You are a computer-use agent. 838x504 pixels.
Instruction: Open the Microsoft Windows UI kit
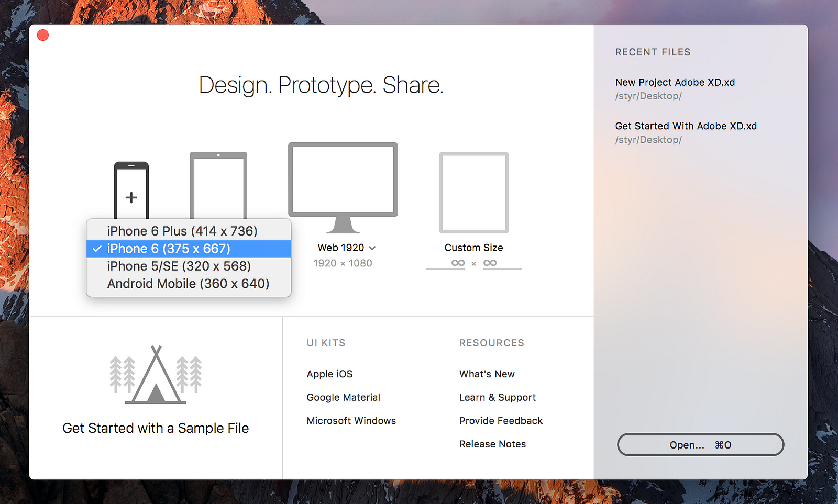pos(351,421)
